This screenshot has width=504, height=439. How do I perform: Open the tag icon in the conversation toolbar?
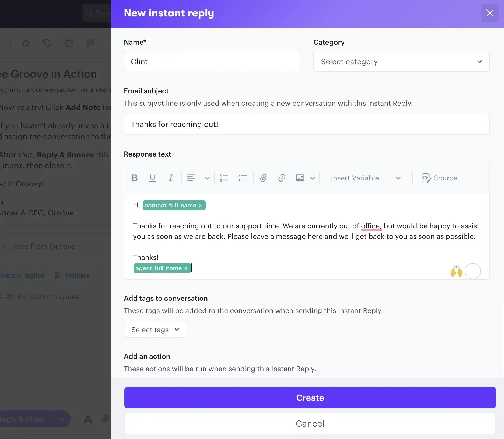point(47,43)
